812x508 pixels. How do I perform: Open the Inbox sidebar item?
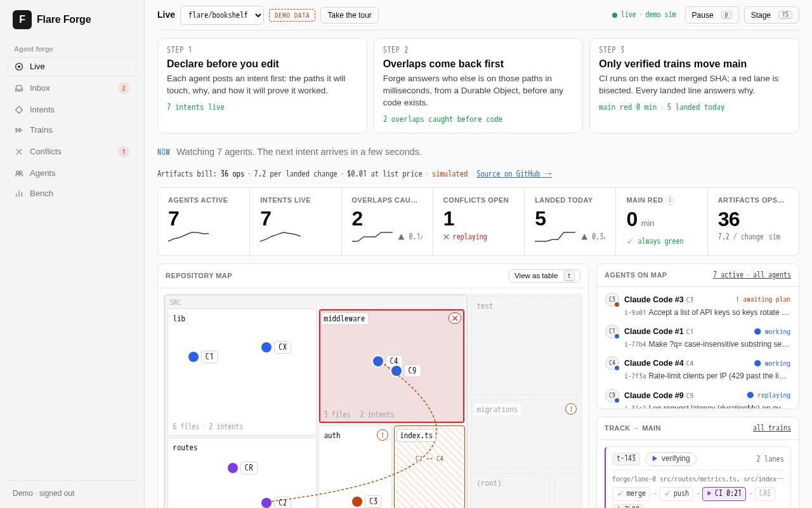tap(72, 88)
